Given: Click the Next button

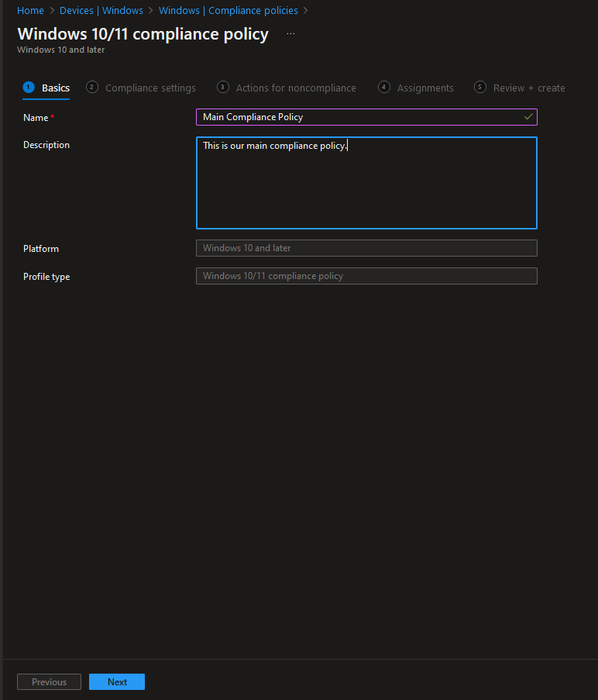Looking at the screenshot, I should [x=117, y=681].
